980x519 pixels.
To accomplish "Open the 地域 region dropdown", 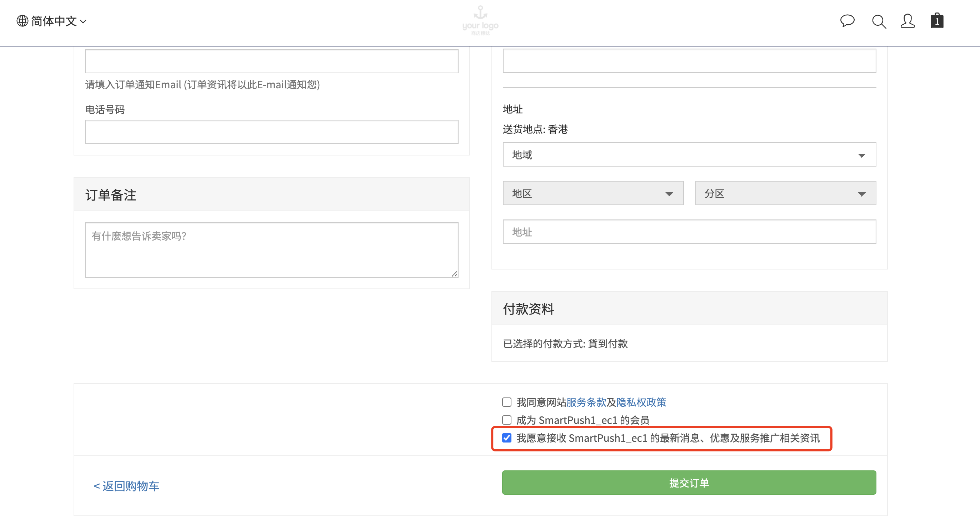I will tap(689, 155).
